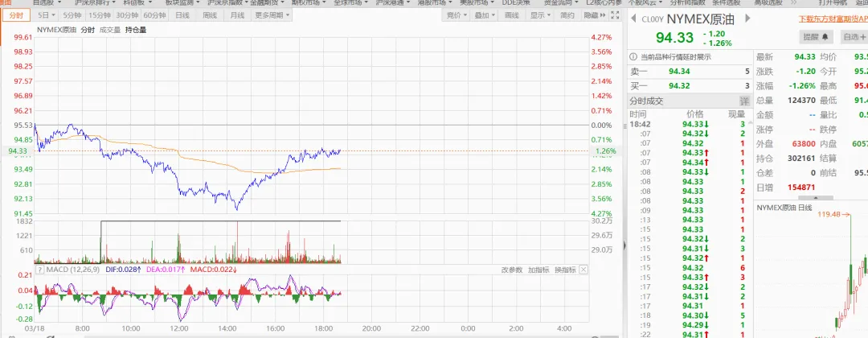Toggle 简约 simple view mode
Image resolution: width=868 pixels, height=338 pixels.
tap(567, 15)
